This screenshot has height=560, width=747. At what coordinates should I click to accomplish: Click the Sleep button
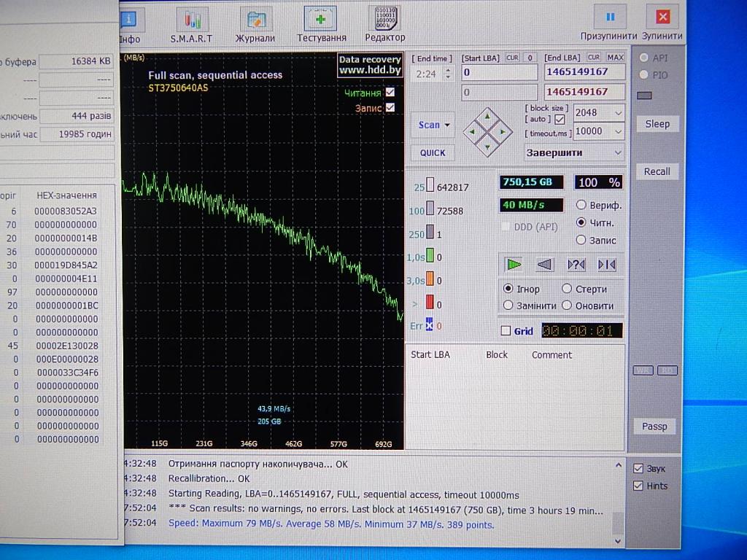tap(657, 124)
